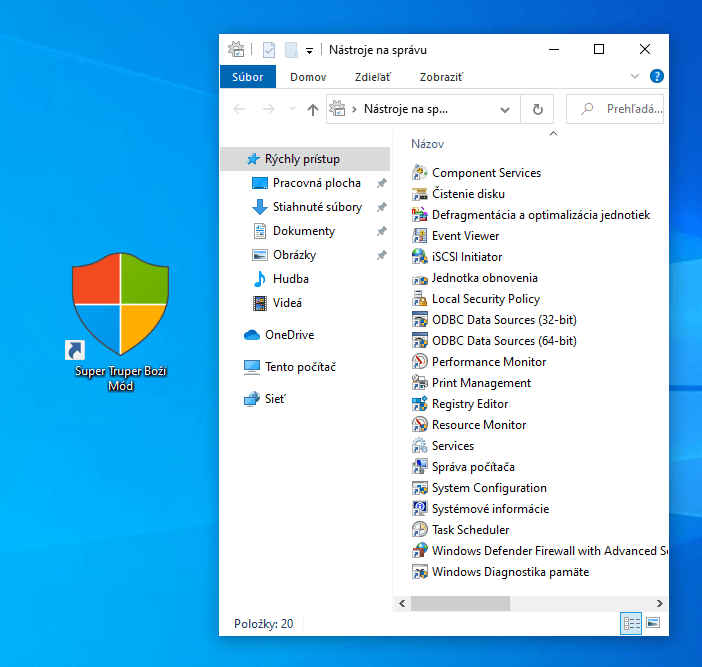702x667 pixels.
Task: Click the Windows Defender Firewall icon
Action: [x=420, y=551]
